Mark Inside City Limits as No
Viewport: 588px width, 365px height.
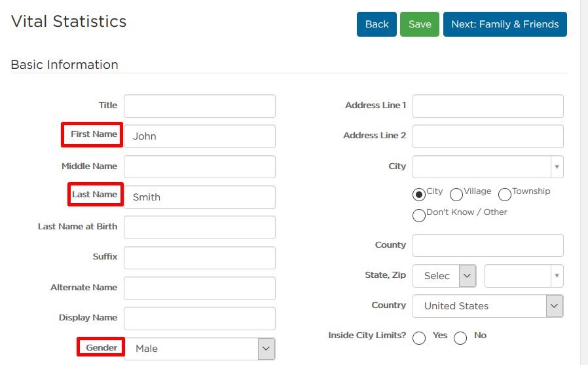[460, 337]
